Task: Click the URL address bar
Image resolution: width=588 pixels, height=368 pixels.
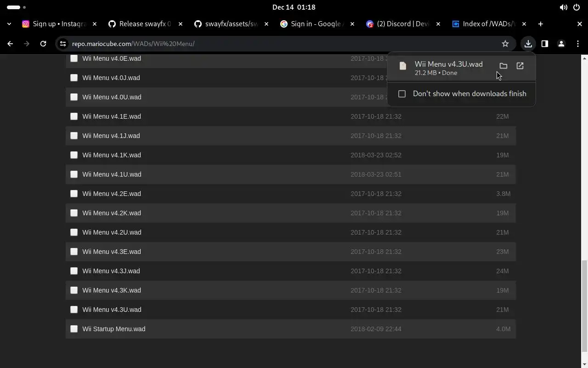Action: coord(276,44)
